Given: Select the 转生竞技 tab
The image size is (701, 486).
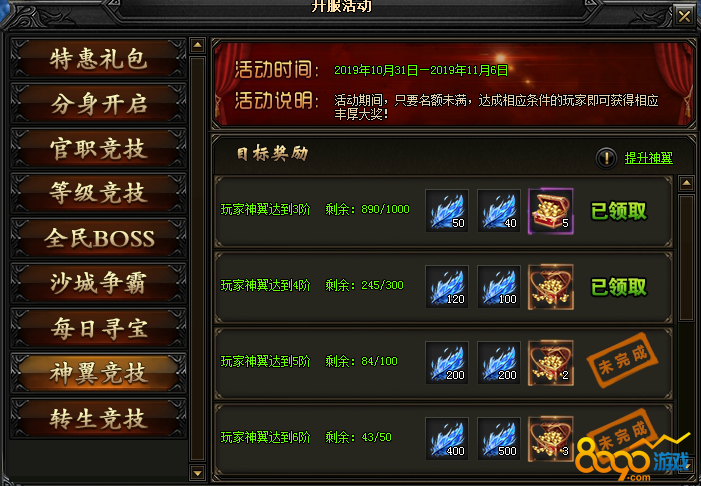Looking at the screenshot, I should pos(98,418).
